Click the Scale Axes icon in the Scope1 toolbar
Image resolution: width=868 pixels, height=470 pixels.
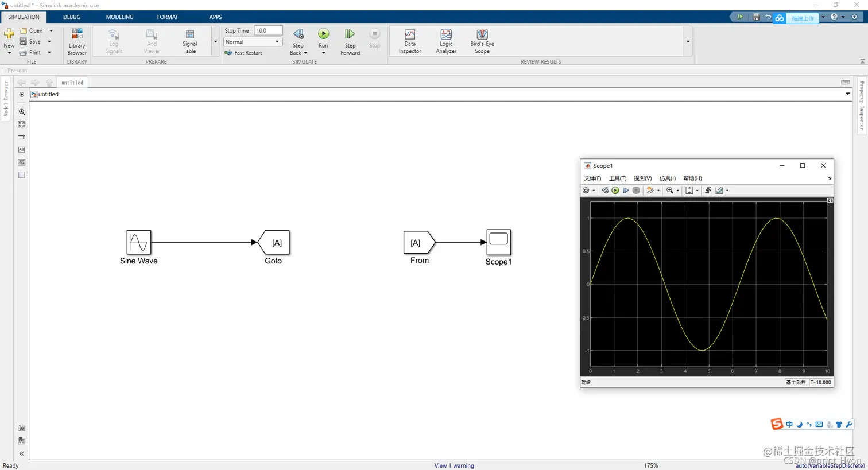point(689,191)
